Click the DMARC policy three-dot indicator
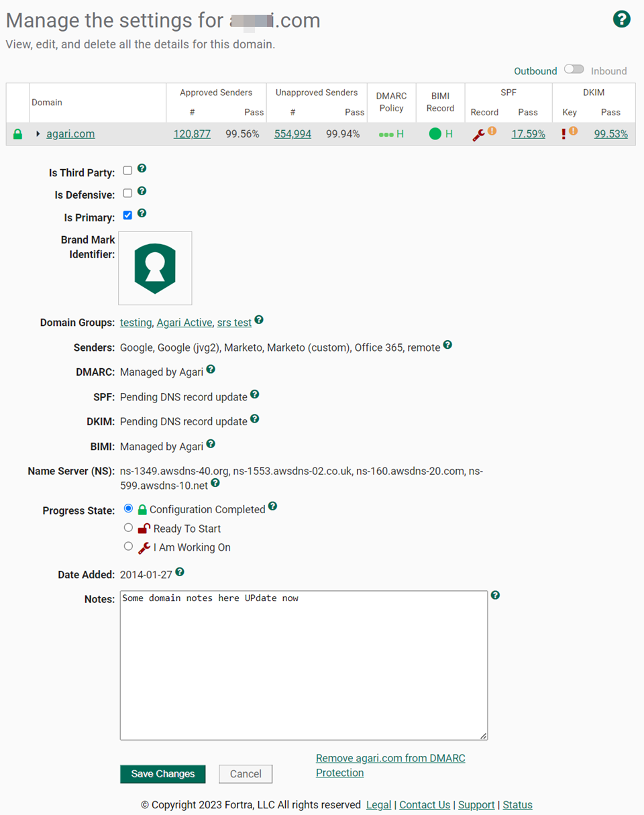This screenshot has height=815, width=644. [385, 134]
